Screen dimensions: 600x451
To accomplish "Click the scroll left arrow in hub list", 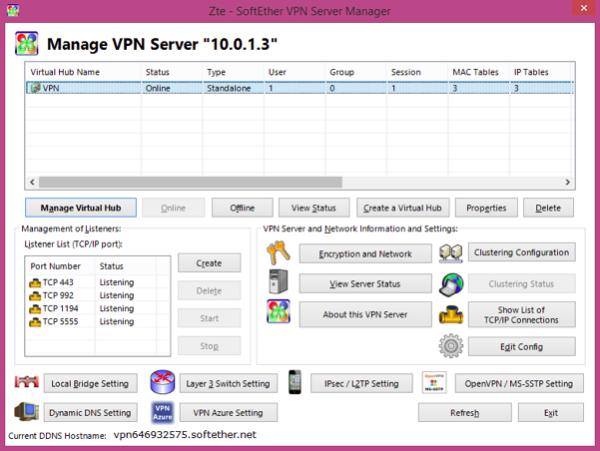I will (32, 182).
